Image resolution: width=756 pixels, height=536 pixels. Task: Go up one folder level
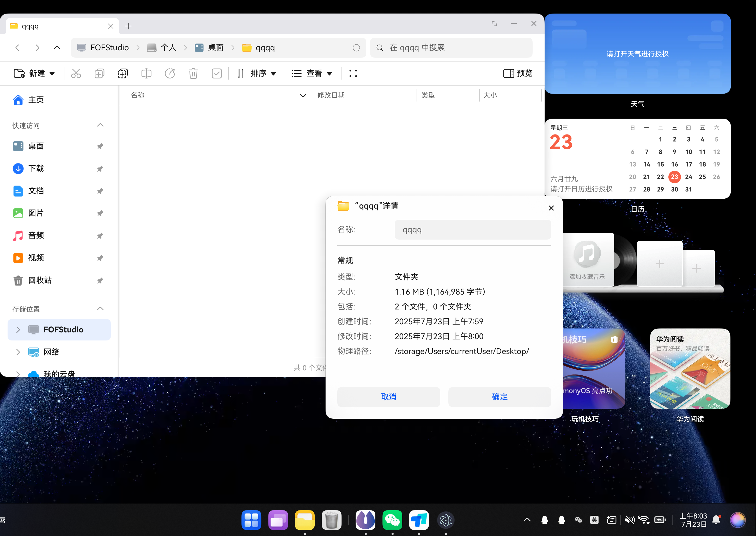(x=57, y=47)
